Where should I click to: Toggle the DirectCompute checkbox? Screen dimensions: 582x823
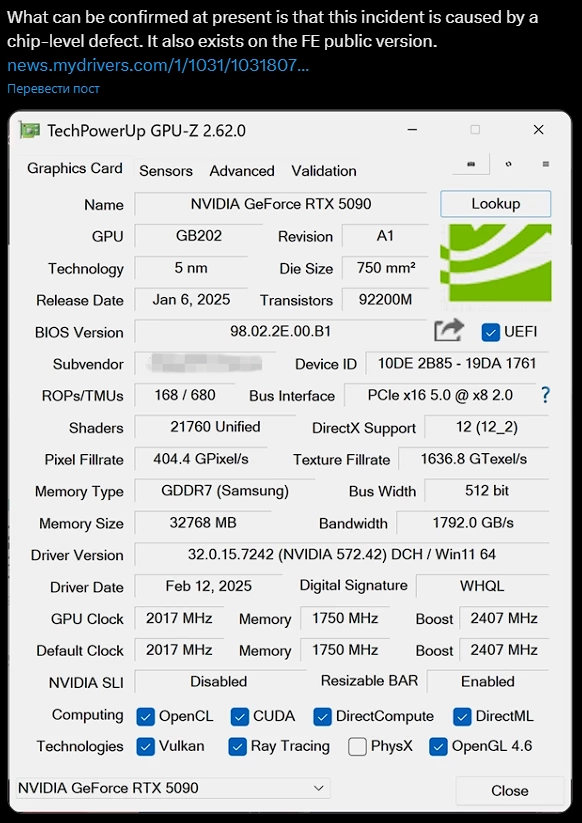coord(322,716)
